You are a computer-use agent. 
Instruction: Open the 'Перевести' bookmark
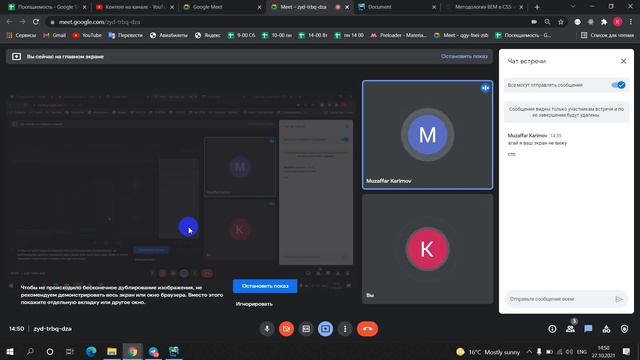[x=126, y=36]
